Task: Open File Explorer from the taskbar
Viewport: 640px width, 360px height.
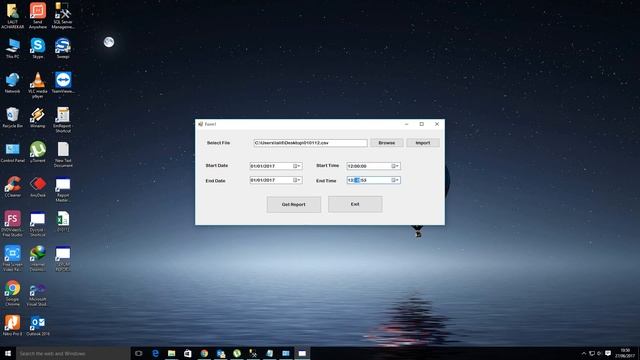Action: [x=171, y=353]
